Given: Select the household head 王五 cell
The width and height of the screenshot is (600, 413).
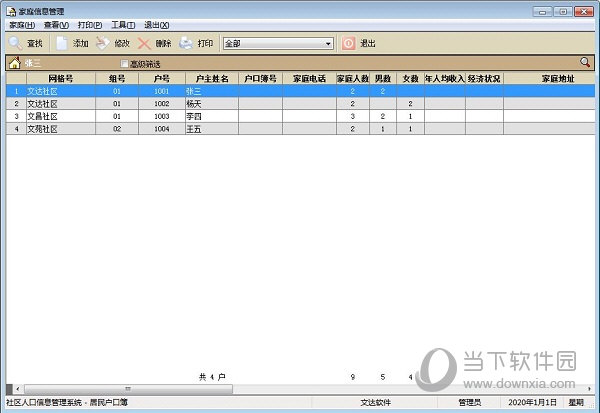Looking at the screenshot, I should 212,129.
